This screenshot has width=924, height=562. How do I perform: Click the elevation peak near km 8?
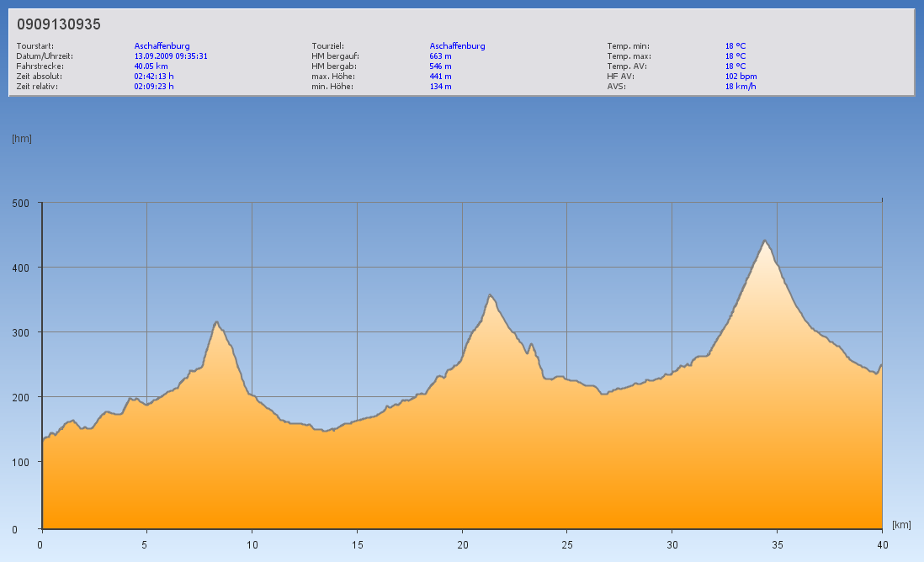click(x=216, y=322)
